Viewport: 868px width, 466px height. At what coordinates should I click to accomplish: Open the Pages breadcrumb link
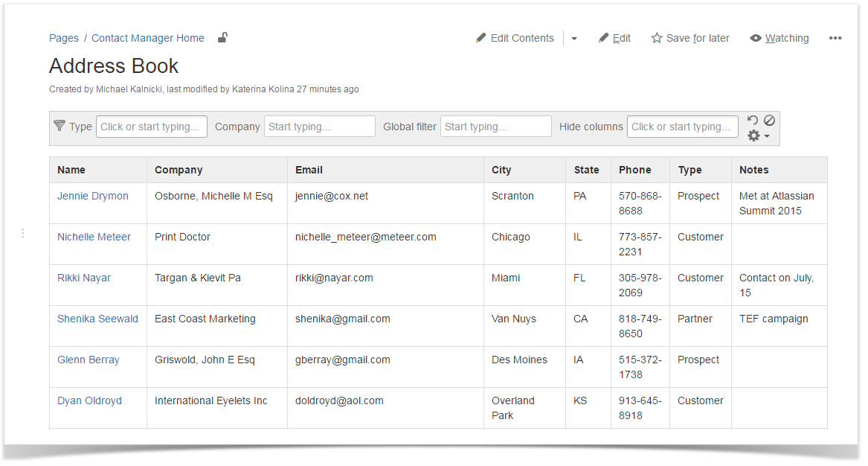(x=64, y=38)
